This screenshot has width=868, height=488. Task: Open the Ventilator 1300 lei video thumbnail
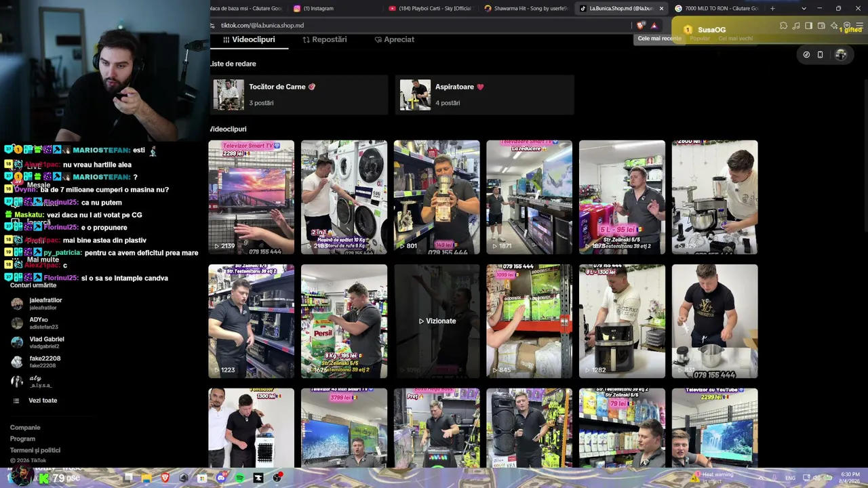point(251,428)
